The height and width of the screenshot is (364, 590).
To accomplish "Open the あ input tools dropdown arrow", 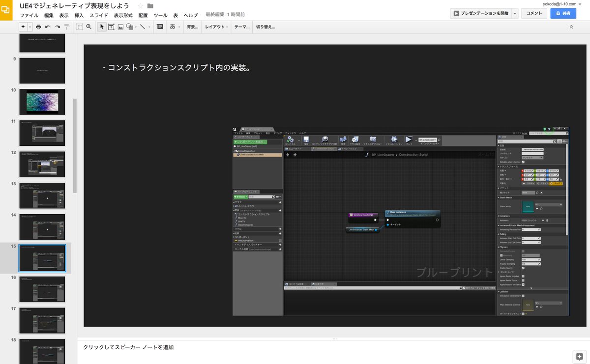I will click(179, 27).
